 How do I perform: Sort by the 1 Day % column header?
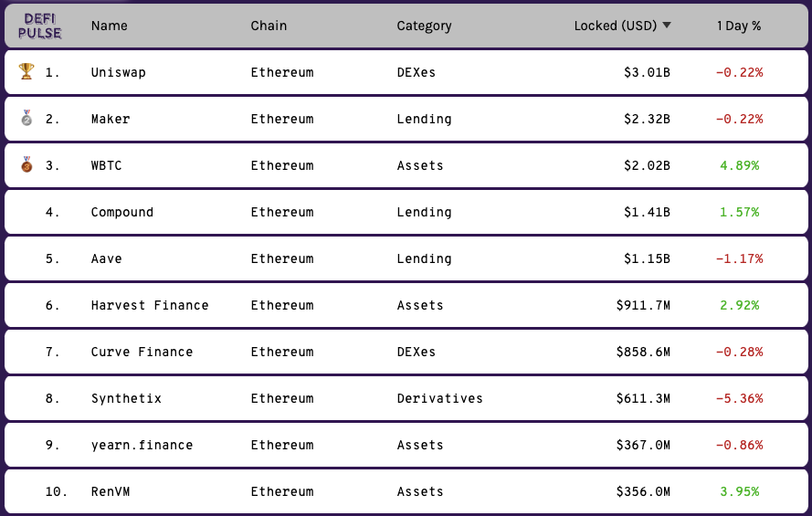739,26
